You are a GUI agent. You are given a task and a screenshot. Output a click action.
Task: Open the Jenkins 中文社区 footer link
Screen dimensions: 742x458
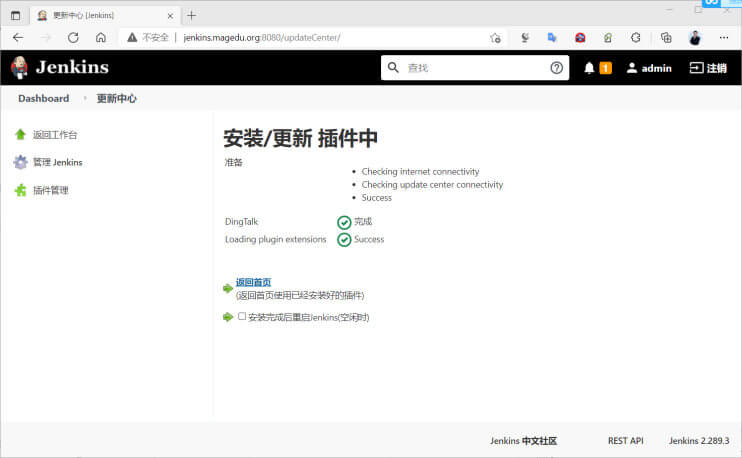click(x=523, y=441)
